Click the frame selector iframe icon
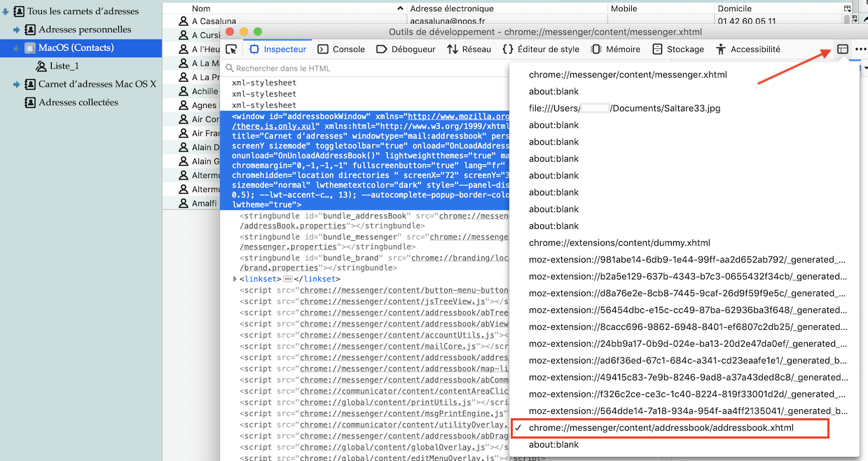 [843, 49]
